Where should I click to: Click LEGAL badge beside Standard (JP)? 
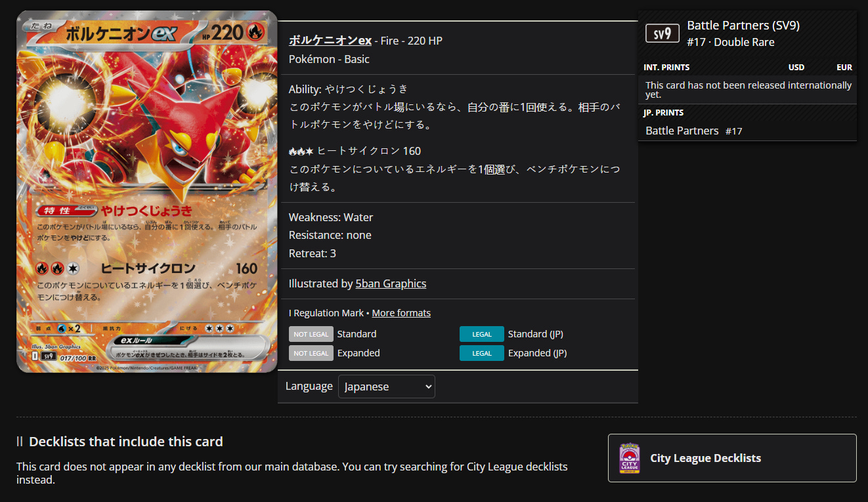[x=482, y=334]
